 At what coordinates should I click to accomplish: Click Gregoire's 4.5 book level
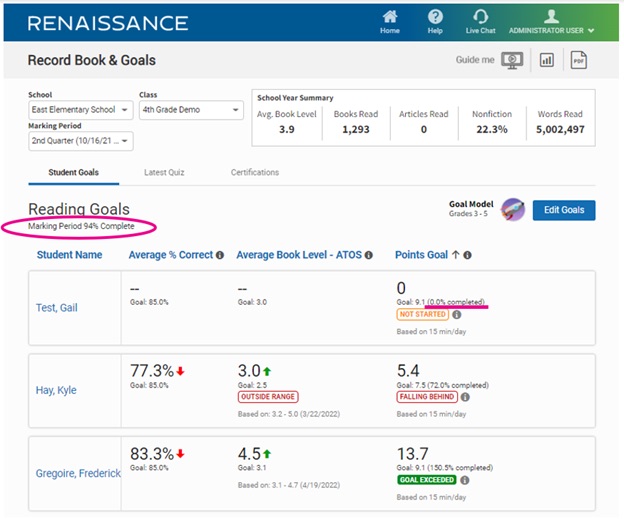pyautogui.click(x=249, y=454)
